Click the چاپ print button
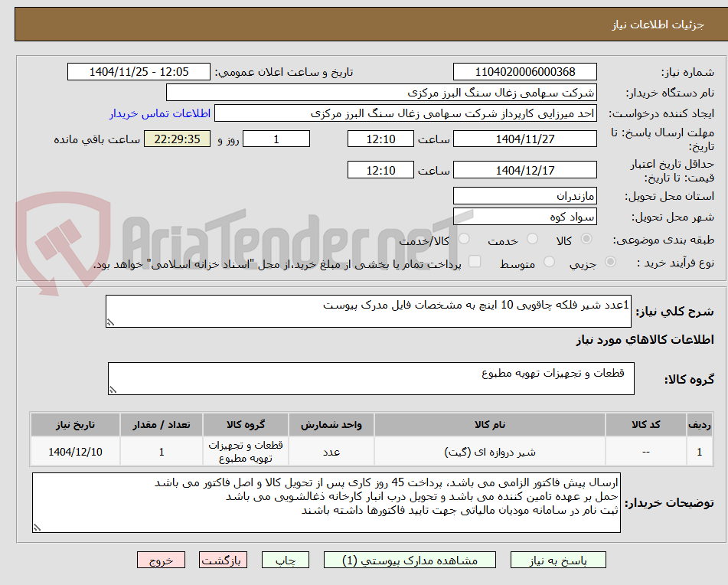The image size is (728, 585). point(285,560)
